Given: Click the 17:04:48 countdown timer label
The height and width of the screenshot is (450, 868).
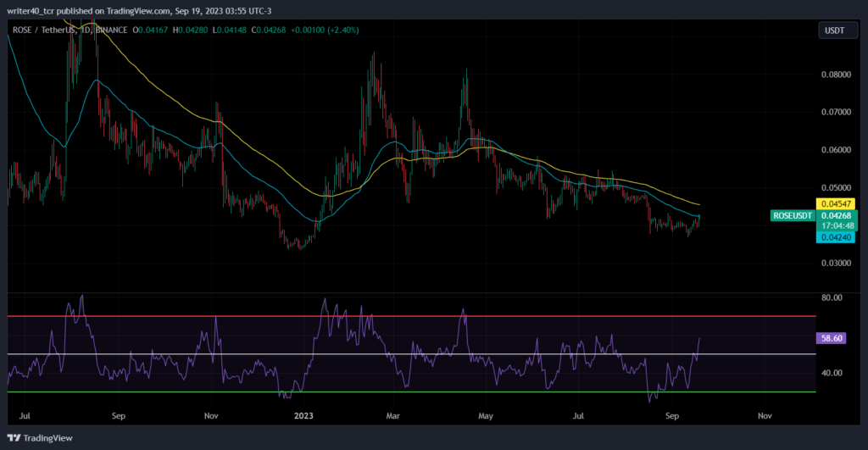Looking at the screenshot, I should click(x=837, y=225).
